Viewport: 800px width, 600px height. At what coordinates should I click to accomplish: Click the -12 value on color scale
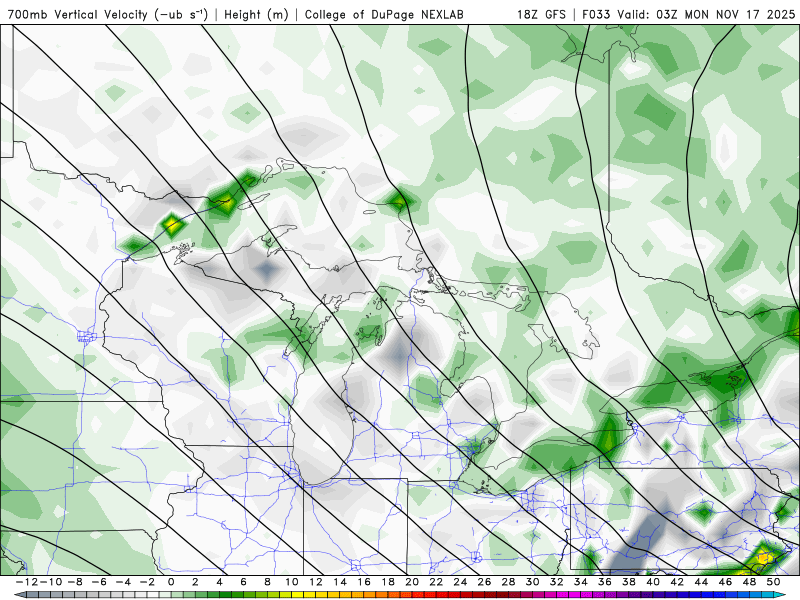pos(26,582)
